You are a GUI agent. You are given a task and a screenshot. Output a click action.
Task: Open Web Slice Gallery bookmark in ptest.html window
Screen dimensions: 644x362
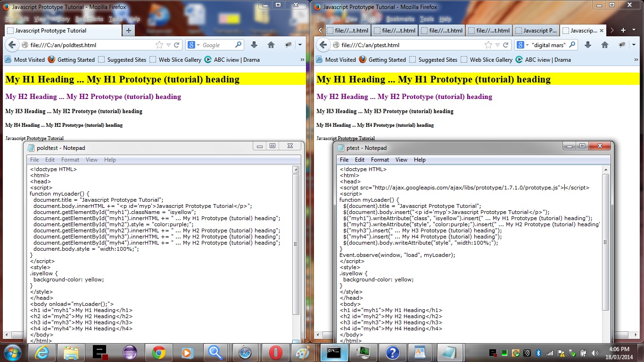486,60
